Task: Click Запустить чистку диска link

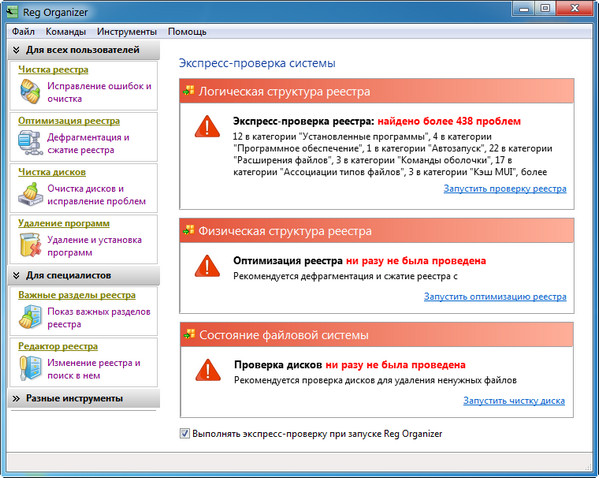Action: [514, 401]
